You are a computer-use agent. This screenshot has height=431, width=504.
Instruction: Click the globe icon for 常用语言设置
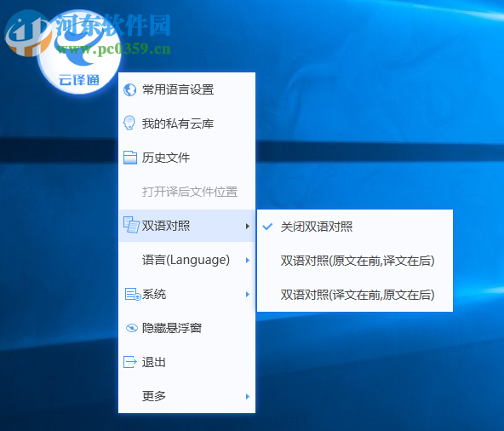pyautogui.click(x=130, y=89)
